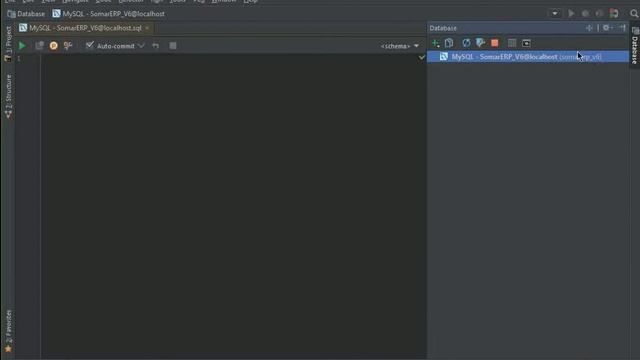Open the Database panel gear settings menu

(x=607, y=28)
